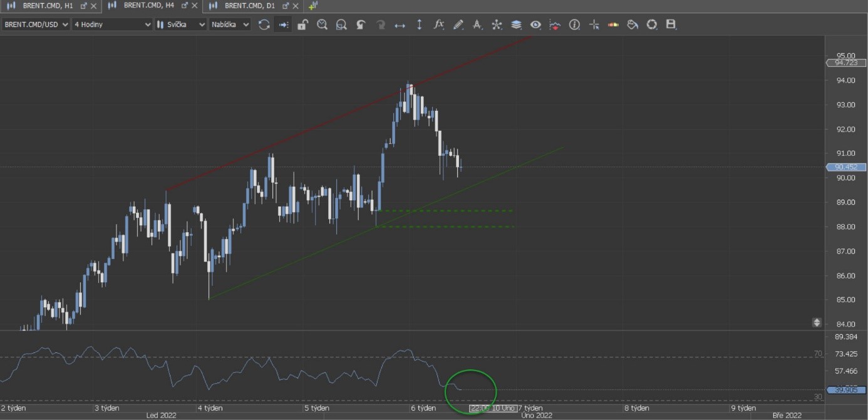Click the zoom in time icon
The width and height of the screenshot is (868, 420).
322,24
